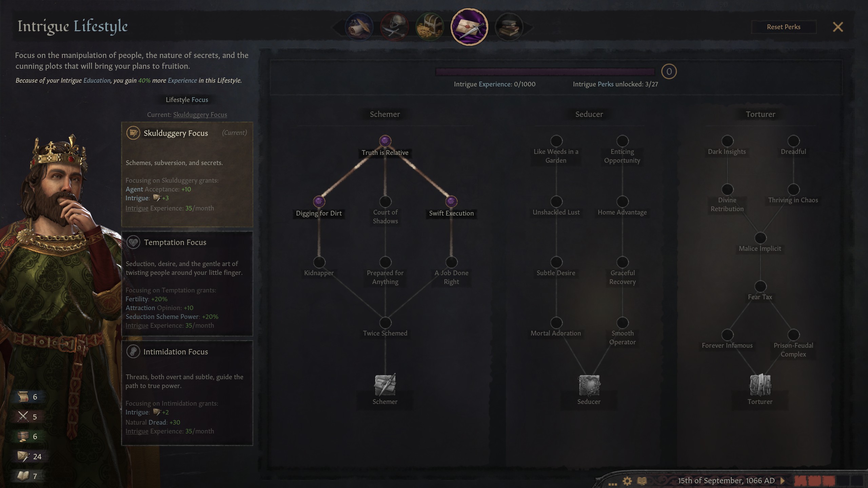Open the settings gear icon
The image size is (868, 488).
627,481
